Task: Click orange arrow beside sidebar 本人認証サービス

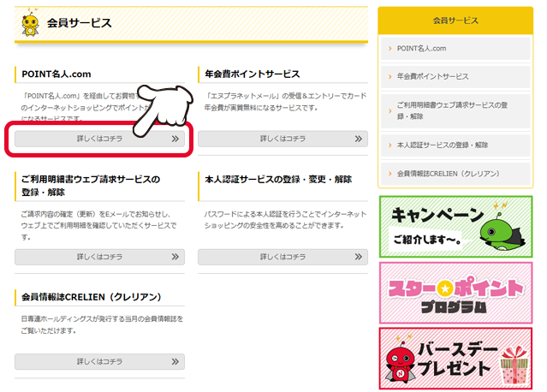Action: pos(390,146)
